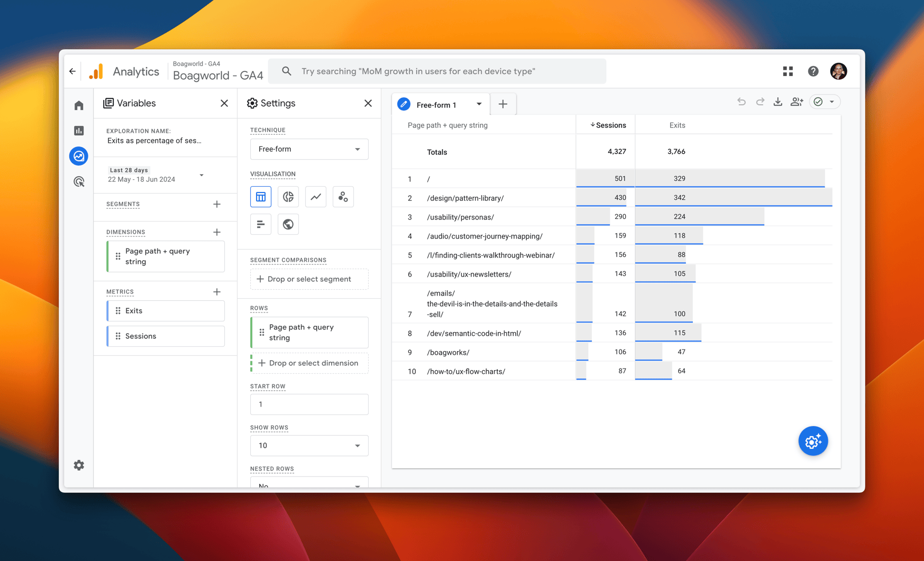Switch to the Free-form 1 tab
This screenshot has width=924, height=561.
(x=437, y=104)
